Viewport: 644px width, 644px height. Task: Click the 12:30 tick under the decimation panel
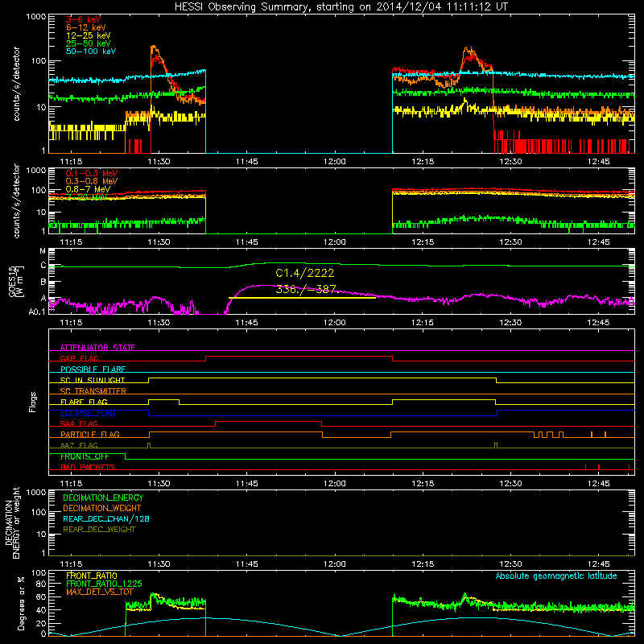pos(510,564)
